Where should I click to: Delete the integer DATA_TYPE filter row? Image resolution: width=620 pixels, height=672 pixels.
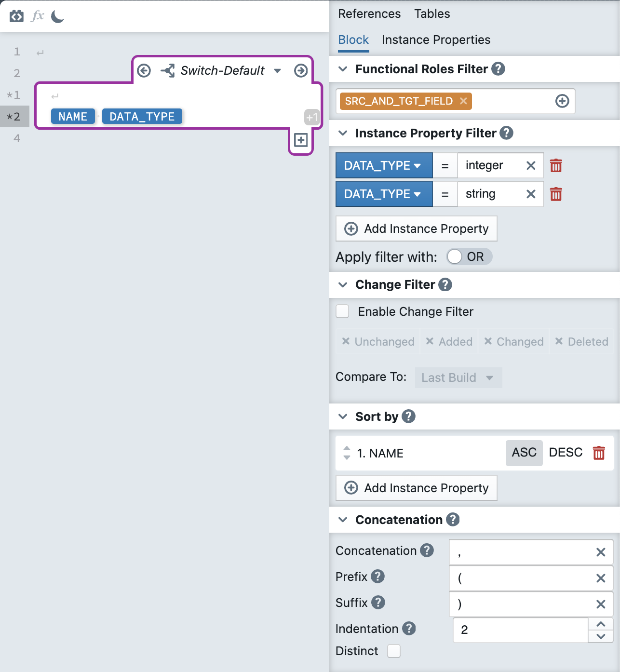(556, 166)
